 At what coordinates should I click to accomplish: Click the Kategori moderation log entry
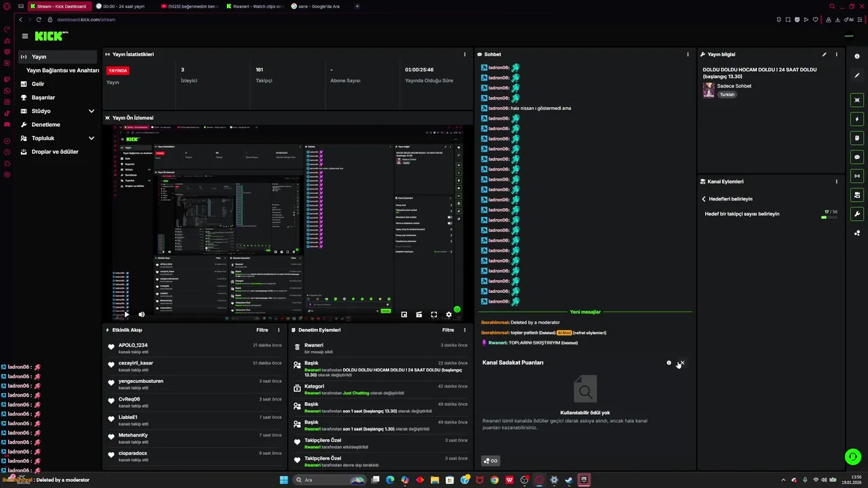(380, 389)
